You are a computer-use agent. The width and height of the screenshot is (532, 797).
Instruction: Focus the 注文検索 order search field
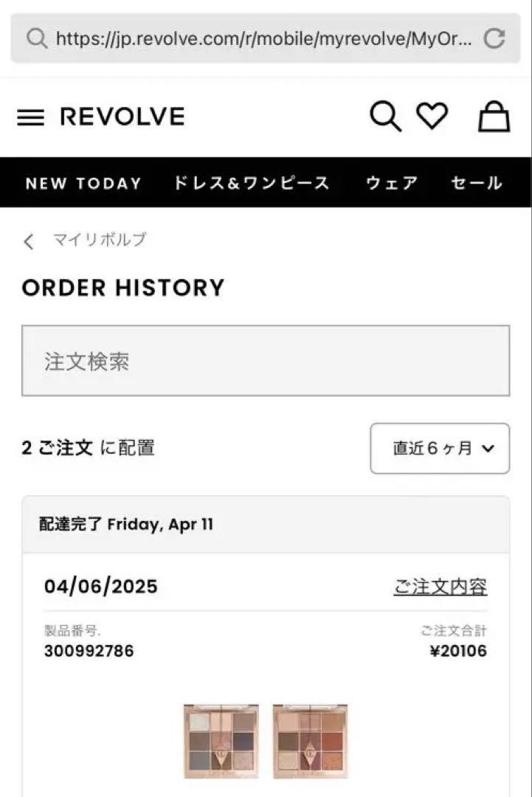click(x=266, y=360)
